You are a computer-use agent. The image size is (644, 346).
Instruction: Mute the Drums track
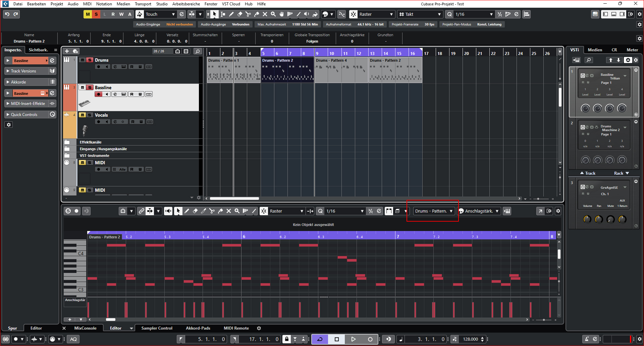(83, 60)
